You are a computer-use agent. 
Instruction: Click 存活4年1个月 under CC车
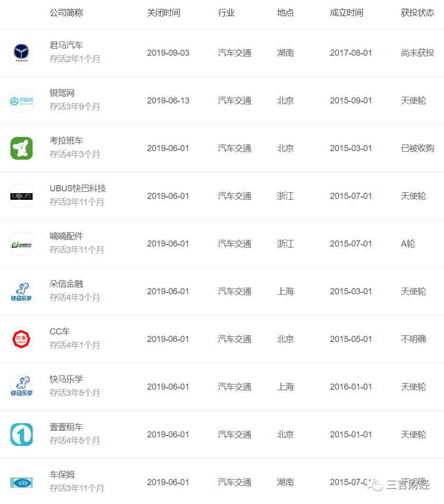[75, 345]
